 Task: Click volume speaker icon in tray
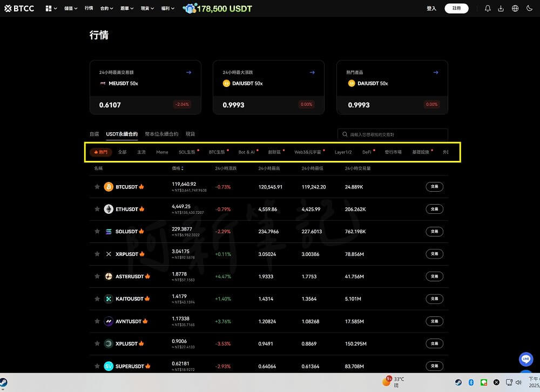518,382
